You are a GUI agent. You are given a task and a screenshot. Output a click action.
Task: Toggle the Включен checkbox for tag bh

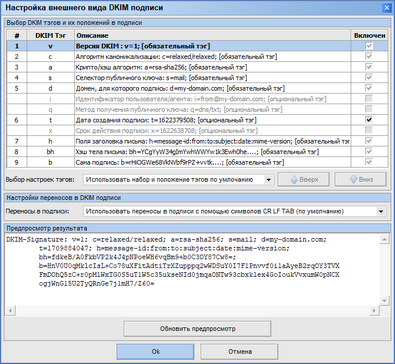(369, 152)
